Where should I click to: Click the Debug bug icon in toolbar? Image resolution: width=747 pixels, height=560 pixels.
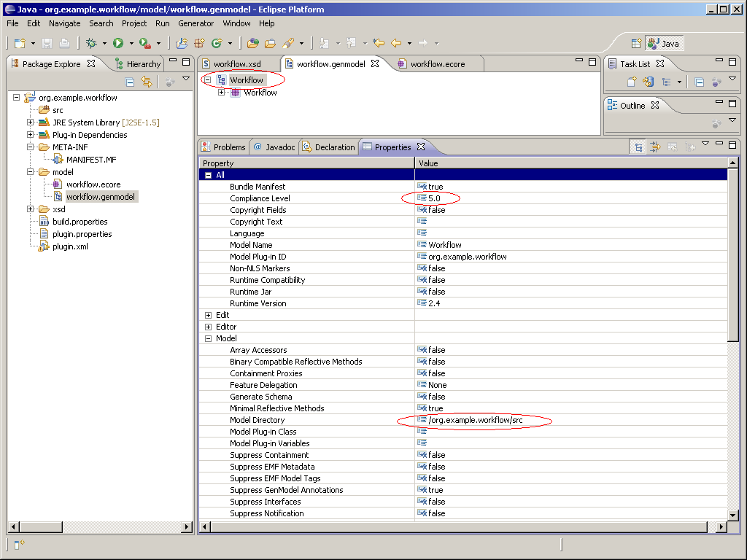(92, 44)
